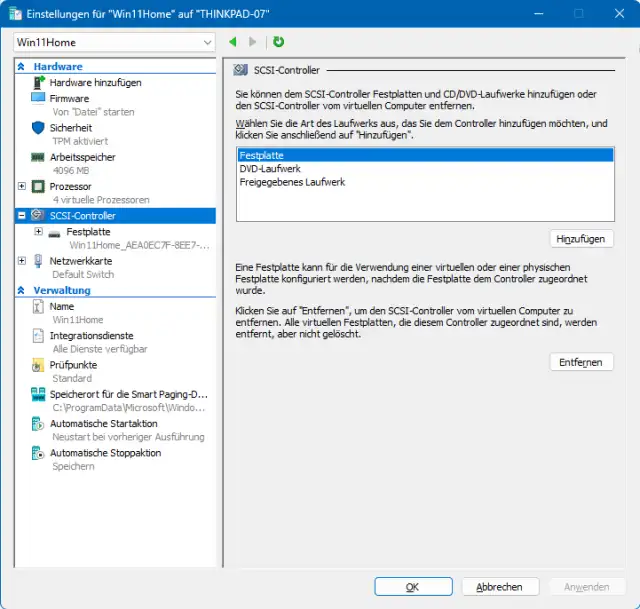This screenshot has width=640, height=609.
Task: Expand the Festplatte tree node
Action: (38, 231)
